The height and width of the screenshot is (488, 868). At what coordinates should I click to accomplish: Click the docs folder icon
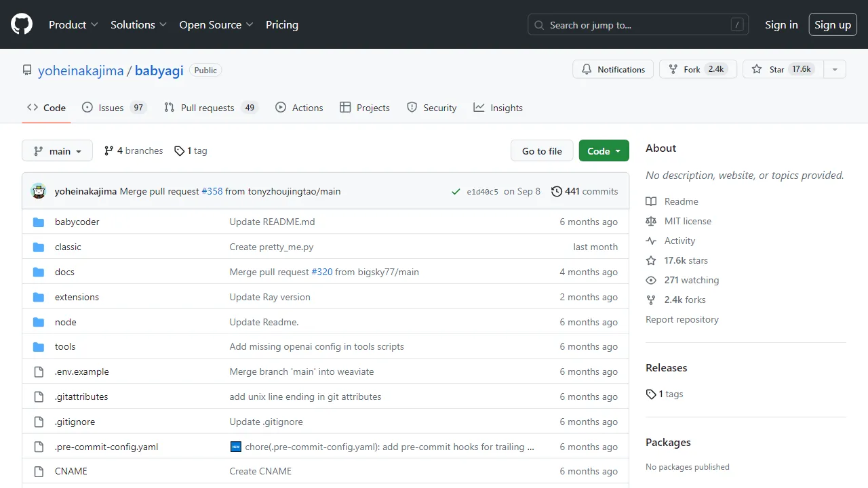39,272
